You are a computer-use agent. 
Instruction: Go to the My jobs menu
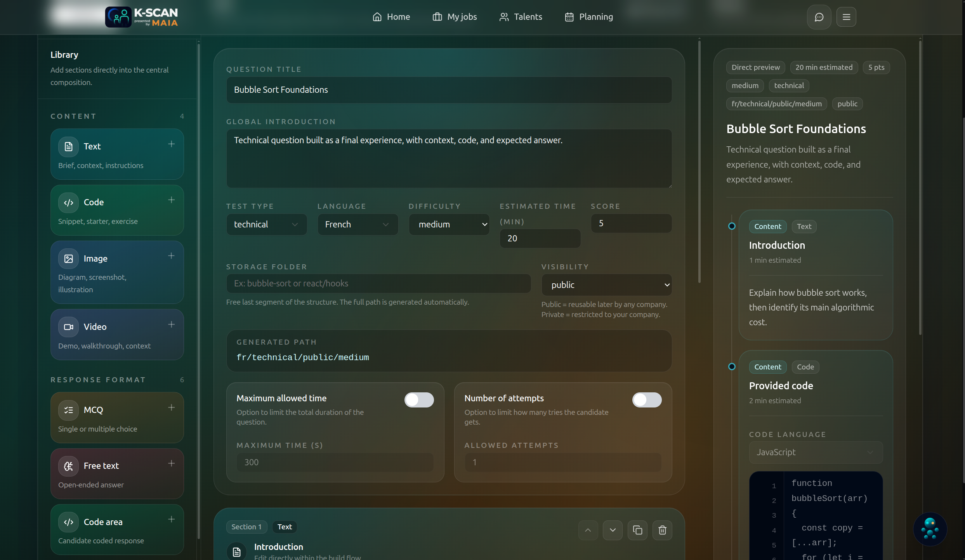[x=455, y=17]
